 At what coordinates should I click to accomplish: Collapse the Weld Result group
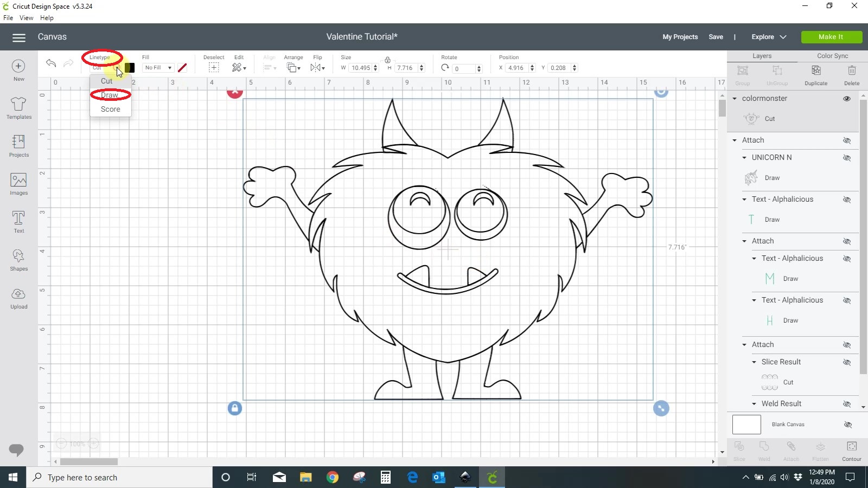pos(754,404)
